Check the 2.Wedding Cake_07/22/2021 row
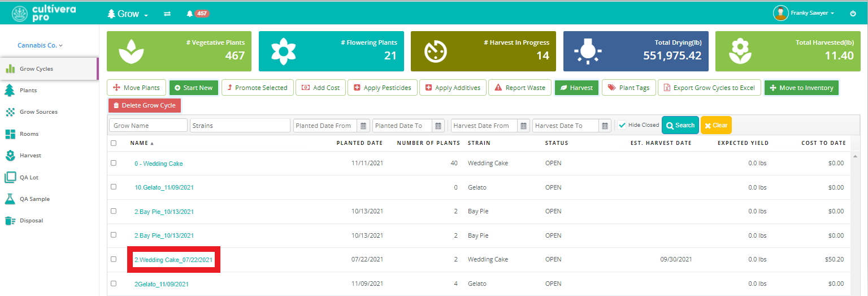 114,259
